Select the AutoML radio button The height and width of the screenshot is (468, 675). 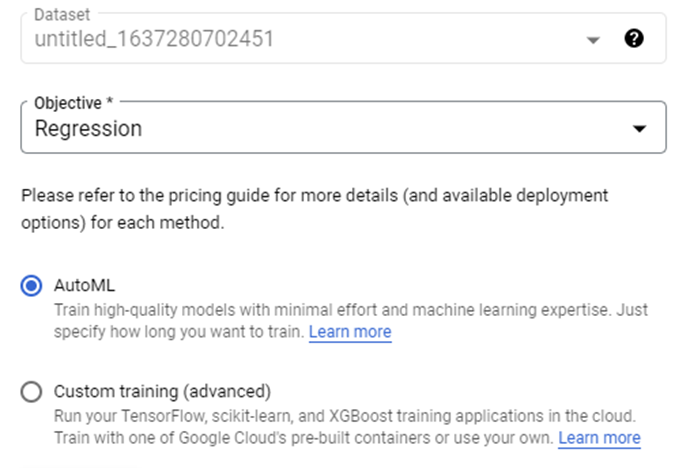coord(32,286)
